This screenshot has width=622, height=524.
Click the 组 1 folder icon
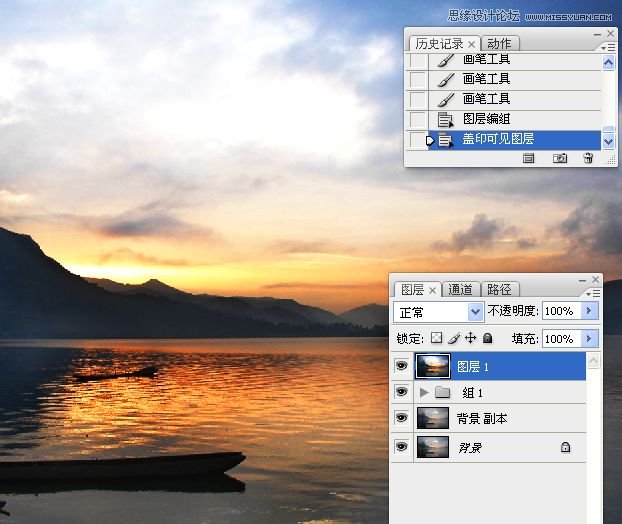pyautogui.click(x=442, y=392)
